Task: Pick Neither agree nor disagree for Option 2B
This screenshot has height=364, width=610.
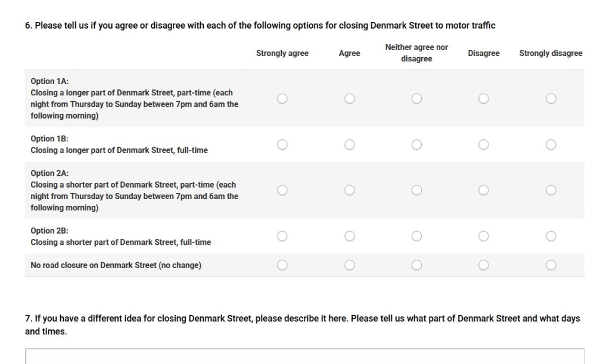Action: 417,236
